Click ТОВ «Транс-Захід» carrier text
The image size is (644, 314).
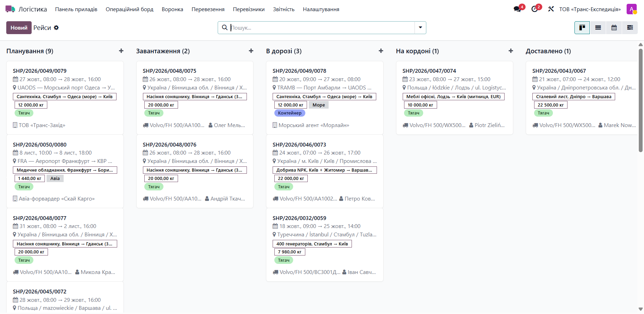click(42, 125)
